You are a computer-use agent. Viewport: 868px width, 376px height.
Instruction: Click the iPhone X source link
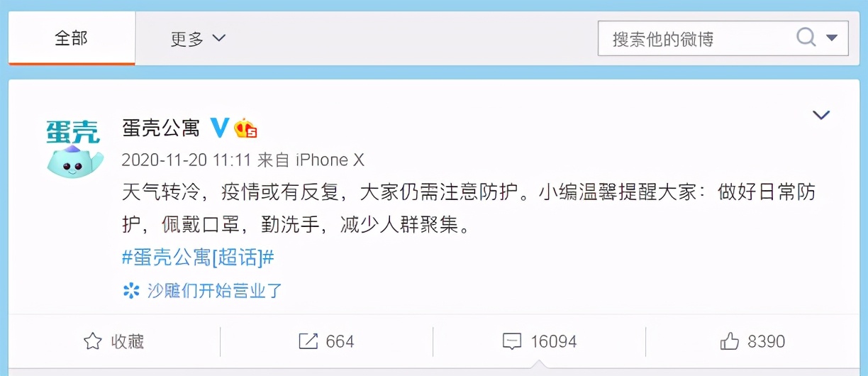[330, 160]
